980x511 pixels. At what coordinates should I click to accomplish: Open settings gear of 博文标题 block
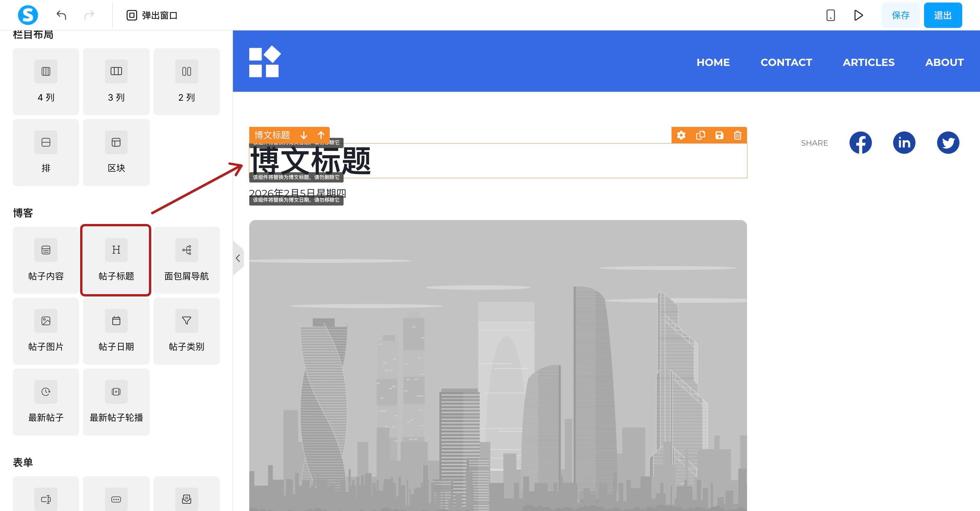tap(681, 135)
